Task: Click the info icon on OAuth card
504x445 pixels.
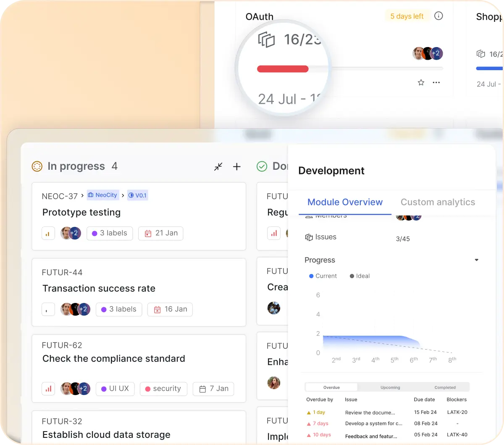Action: pyautogui.click(x=438, y=16)
